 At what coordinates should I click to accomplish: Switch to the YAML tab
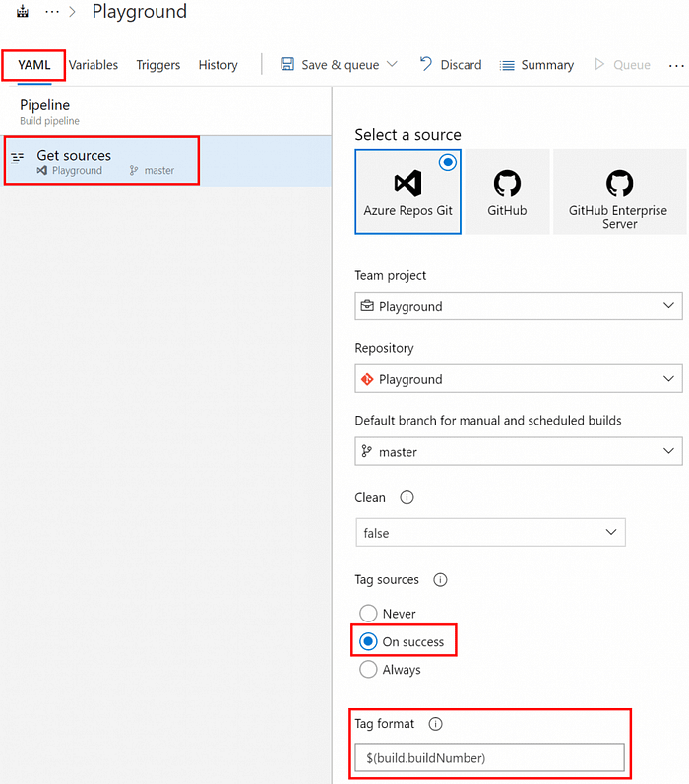tap(34, 65)
